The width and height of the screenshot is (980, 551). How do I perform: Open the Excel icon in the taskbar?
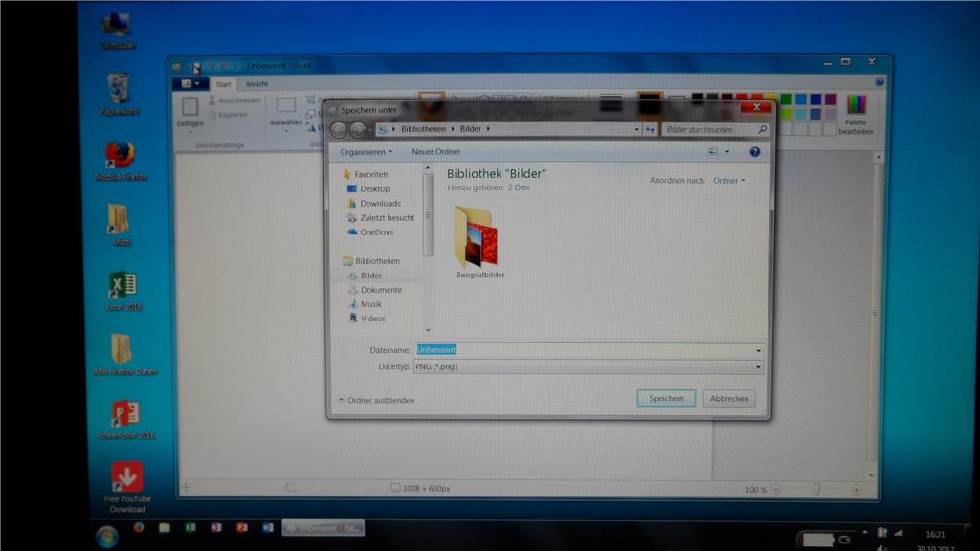point(190,528)
